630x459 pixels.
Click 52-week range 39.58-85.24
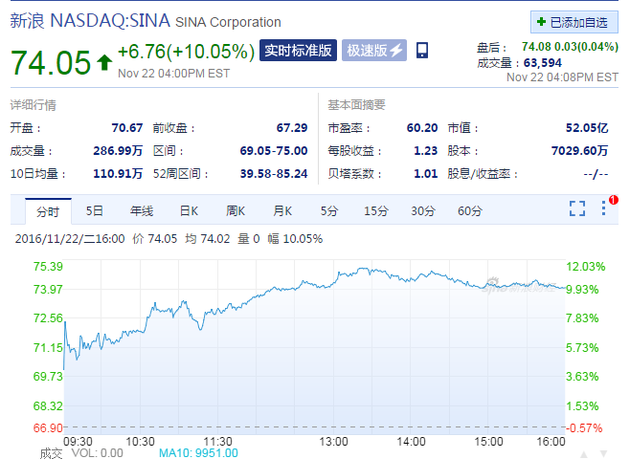(x=274, y=174)
